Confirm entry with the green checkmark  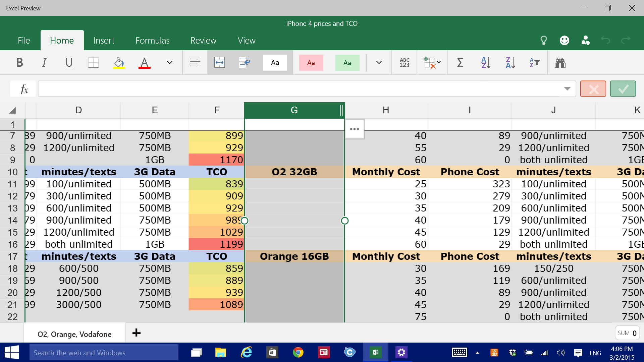(x=623, y=89)
